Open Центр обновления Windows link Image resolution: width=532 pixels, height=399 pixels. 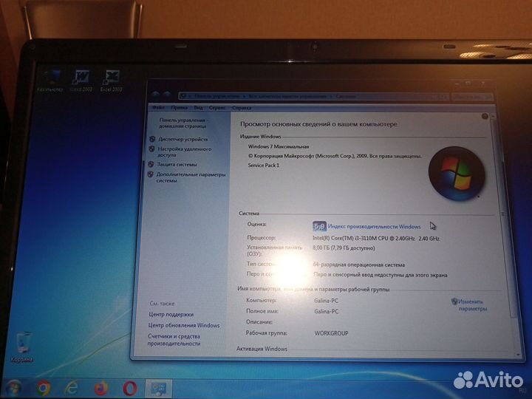184,325
